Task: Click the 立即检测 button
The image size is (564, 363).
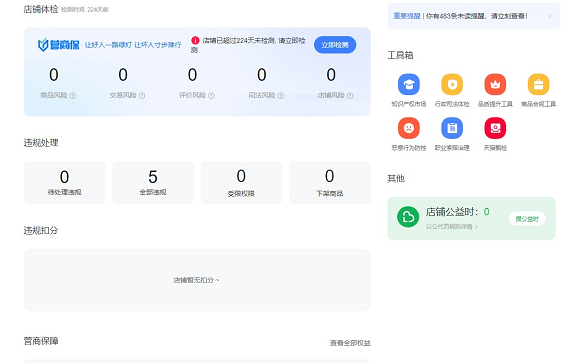Action: tap(335, 45)
